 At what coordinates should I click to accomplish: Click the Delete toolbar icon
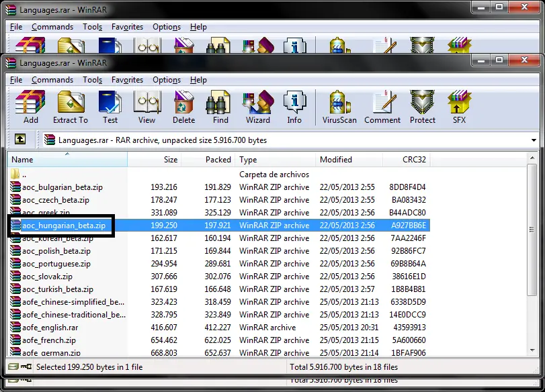[x=184, y=107]
